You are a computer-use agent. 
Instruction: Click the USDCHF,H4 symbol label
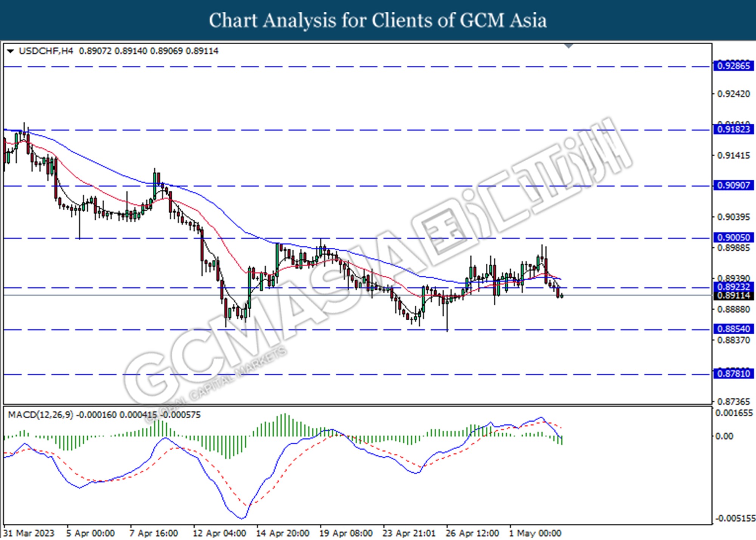(x=46, y=51)
